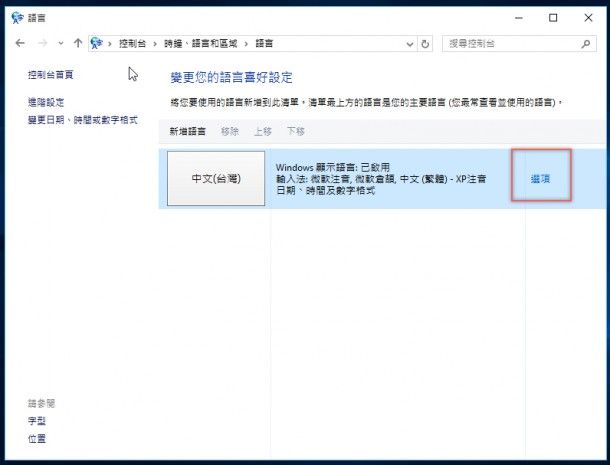Minimize the 語言 window
This screenshot has width=610, height=465.
pos(519,18)
